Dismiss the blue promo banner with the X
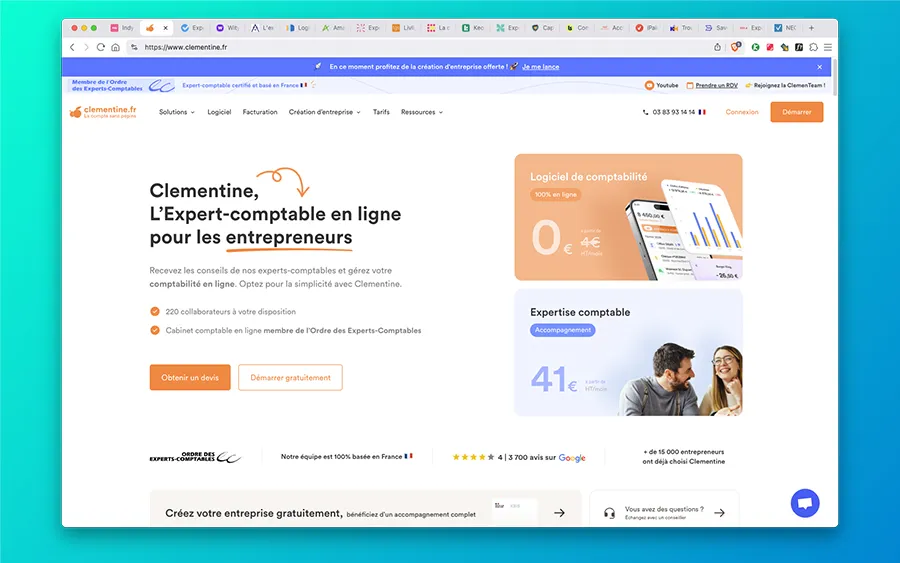 point(820,67)
